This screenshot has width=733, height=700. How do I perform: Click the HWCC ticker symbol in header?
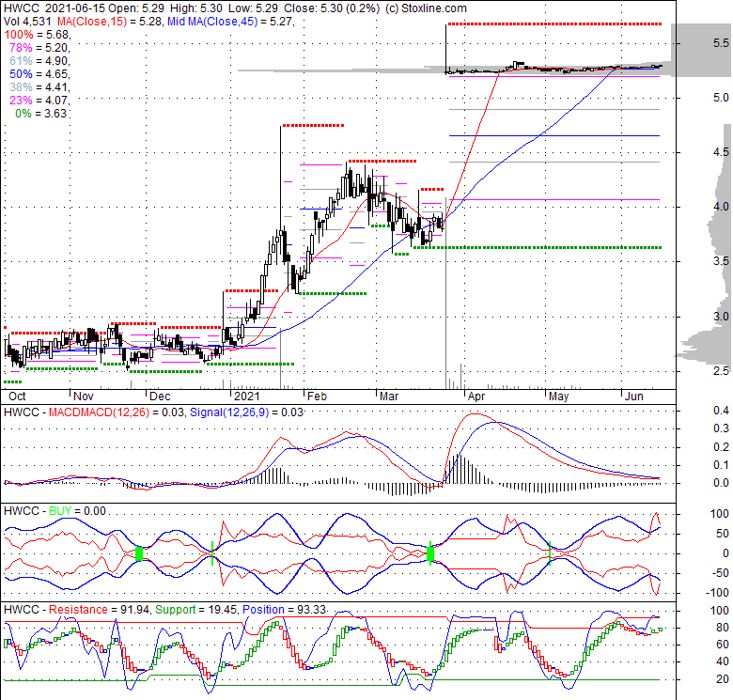click(x=22, y=8)
